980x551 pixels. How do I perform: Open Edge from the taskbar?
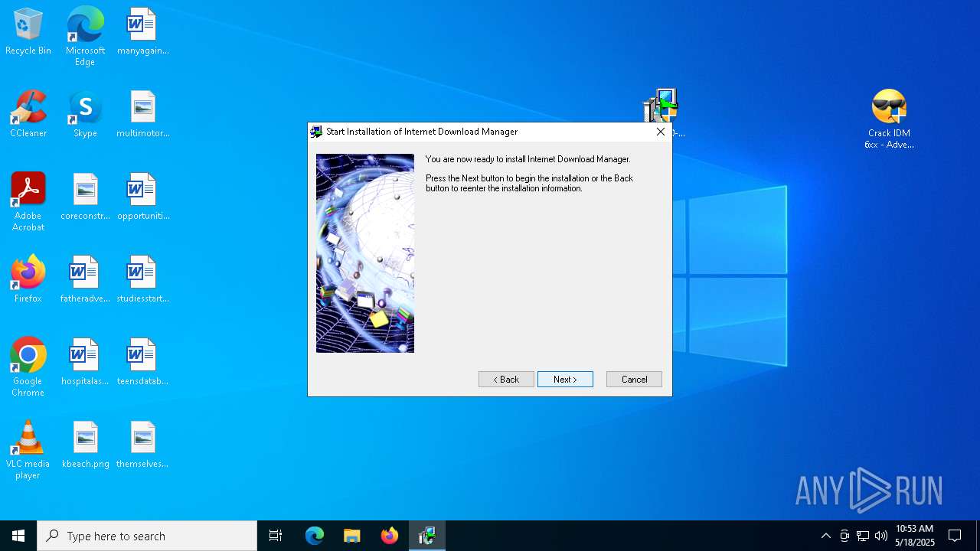(x=315, y=536)
